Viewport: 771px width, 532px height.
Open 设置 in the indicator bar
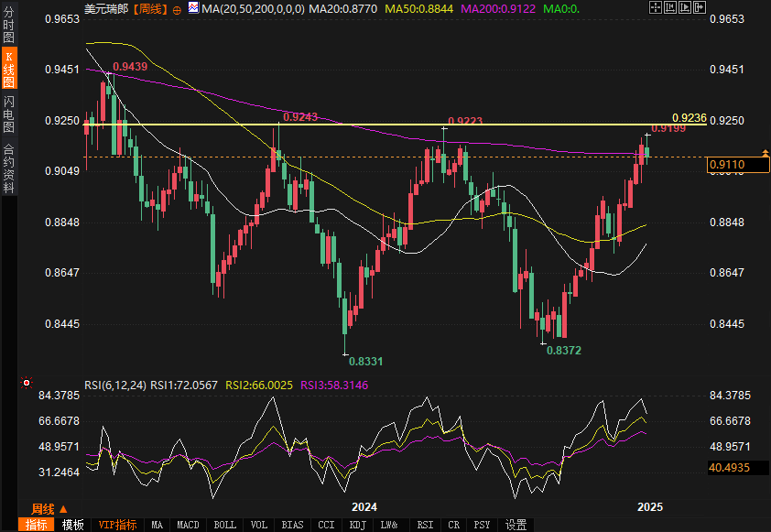coord(516,525)
